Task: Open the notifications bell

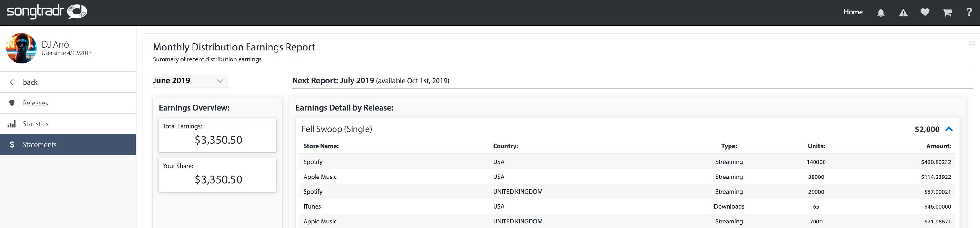Action: click(881, 13)
